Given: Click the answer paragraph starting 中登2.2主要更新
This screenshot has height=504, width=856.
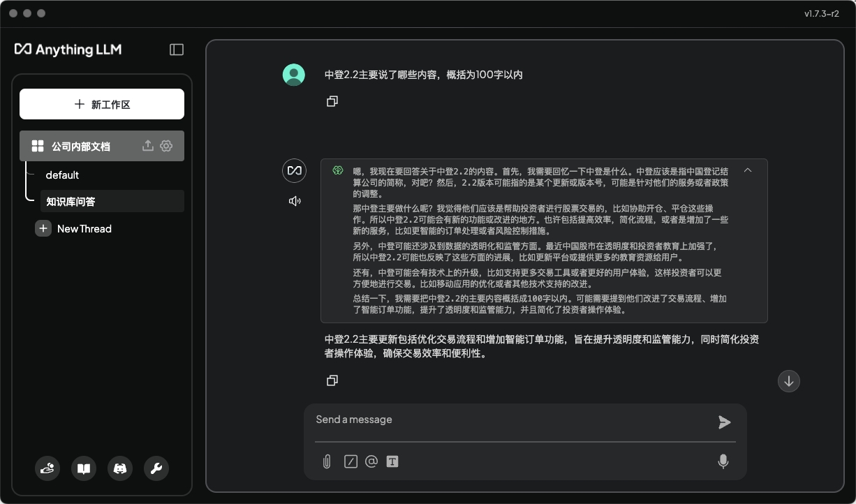Looking at the screenshot, I should (542, 346).
